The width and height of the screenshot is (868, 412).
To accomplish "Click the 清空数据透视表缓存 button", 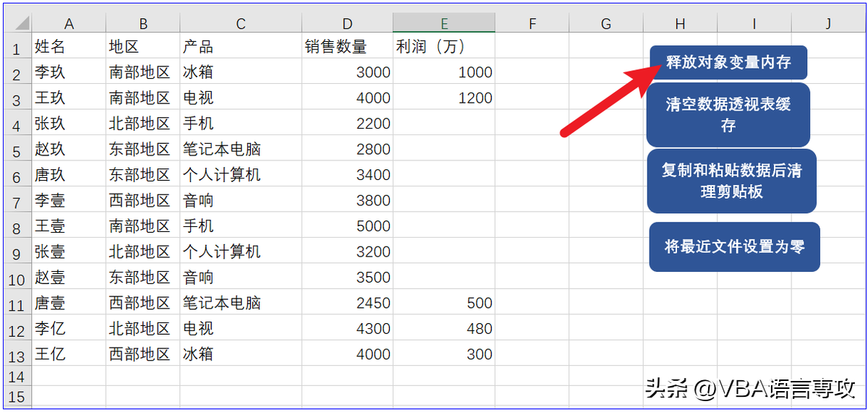I will point(728,115).
